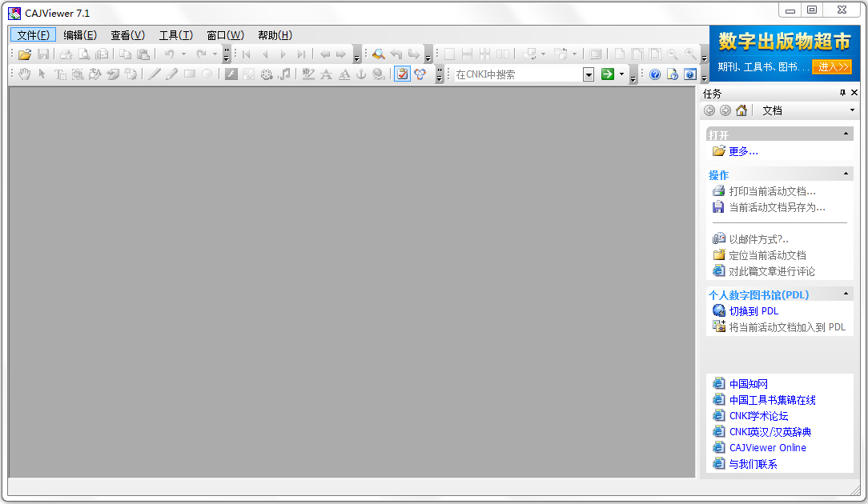868x504 pixels.
Task: Select the Hand pan tool
Action: [25, 74]
